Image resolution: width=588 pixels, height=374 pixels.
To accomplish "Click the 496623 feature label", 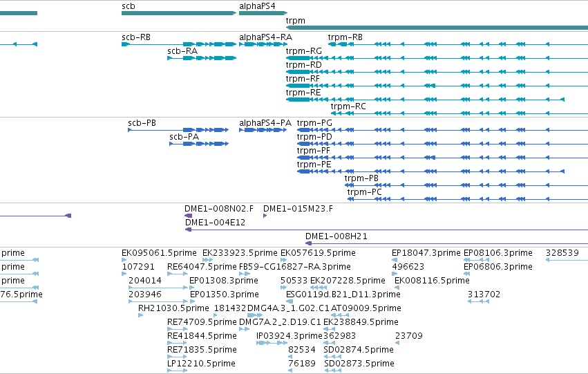I will pos(408,267).
